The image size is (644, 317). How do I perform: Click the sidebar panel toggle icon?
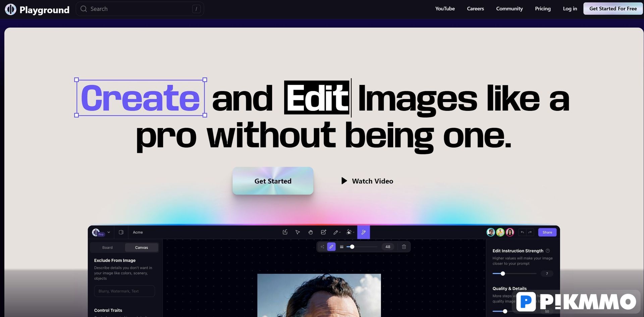coord(121,232)
